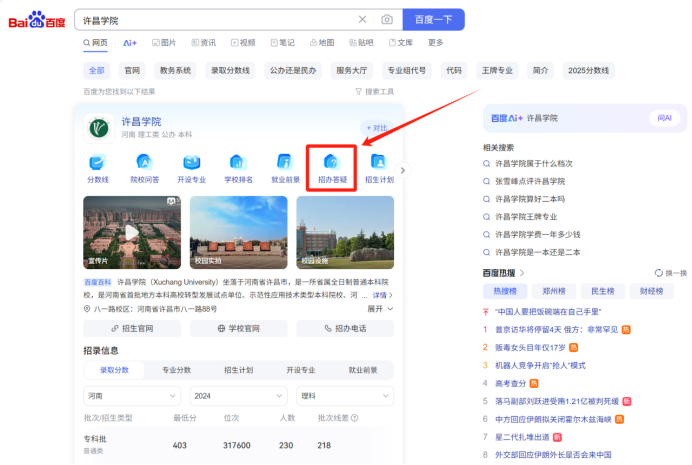
Task: Open the 理科 subject dropdown
Action: (345, 396)
